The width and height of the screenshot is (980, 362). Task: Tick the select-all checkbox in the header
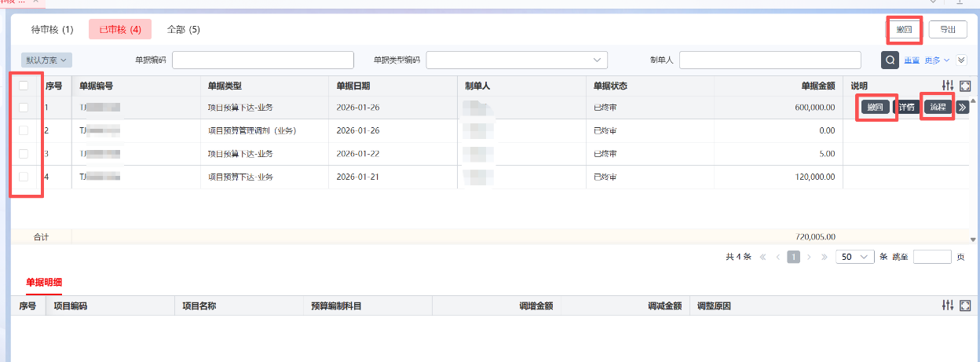tap(24, 86)
